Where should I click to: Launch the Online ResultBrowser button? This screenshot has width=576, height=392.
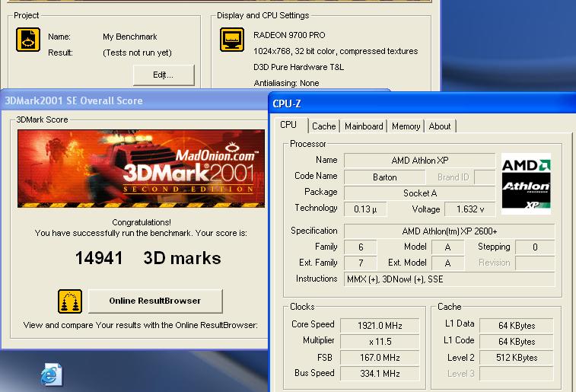[155, 301]
